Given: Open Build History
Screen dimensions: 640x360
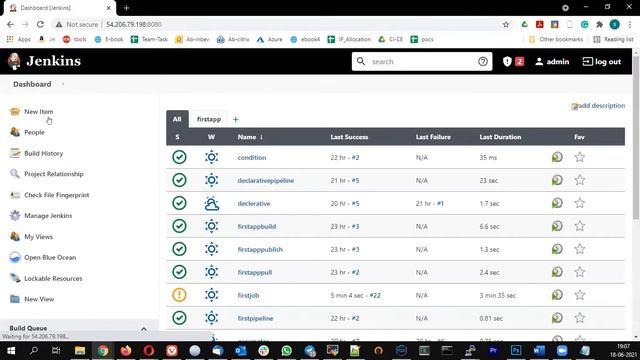Looking at the screenshot, I should click(x=43, y=153).
